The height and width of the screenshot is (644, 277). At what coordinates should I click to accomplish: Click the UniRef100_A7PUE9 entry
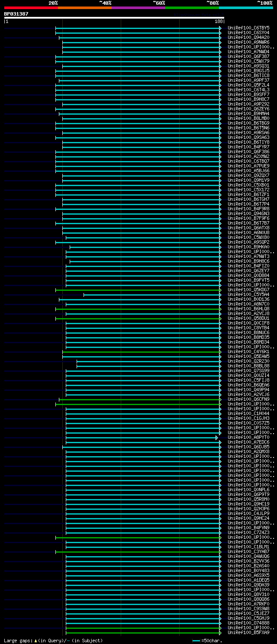248,166
